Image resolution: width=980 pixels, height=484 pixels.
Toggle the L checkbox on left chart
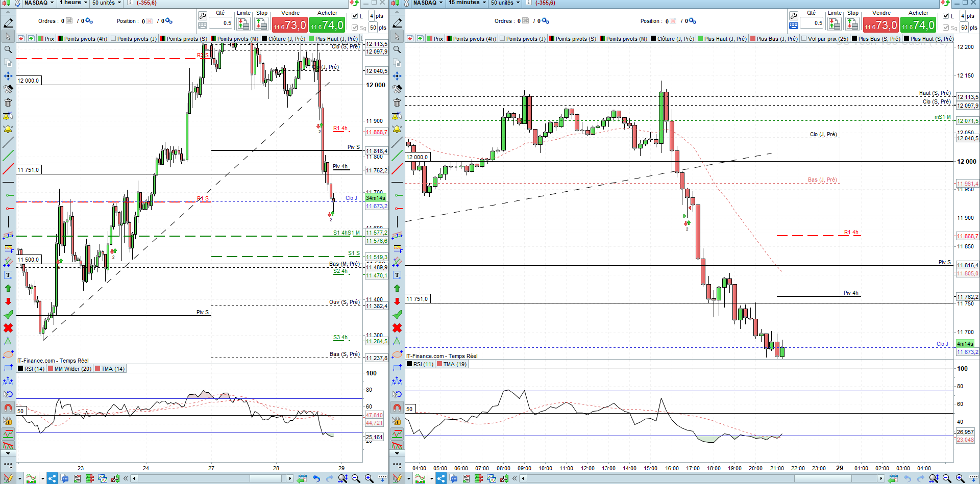[355, 16]
